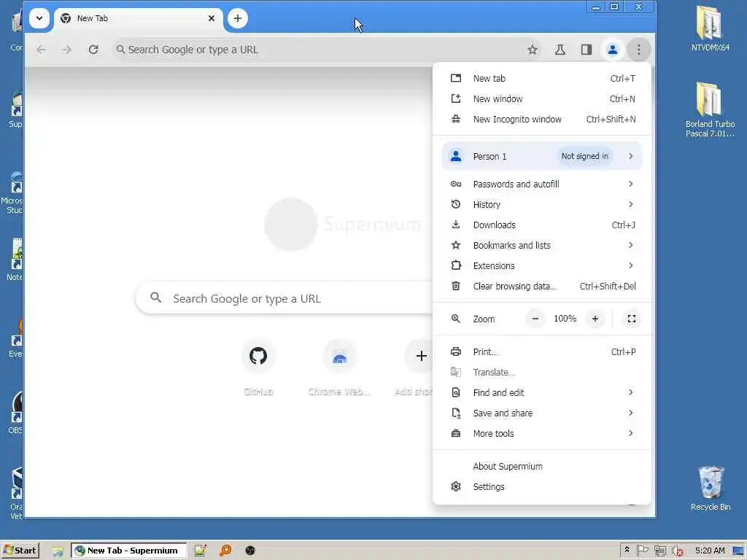Expand the Save and share submenu arrow
The height and width of the screenshot is (560, 747).
pos(631,413)
